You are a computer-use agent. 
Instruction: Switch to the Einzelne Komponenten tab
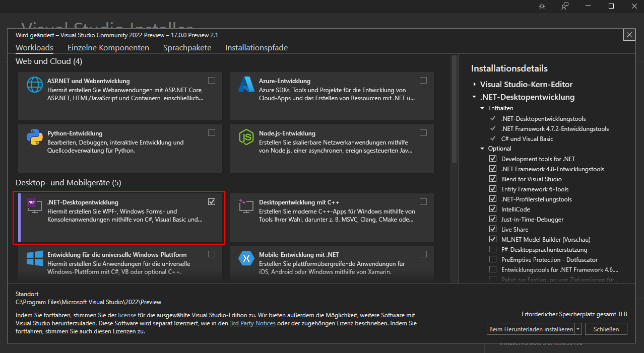pos(108,48)
